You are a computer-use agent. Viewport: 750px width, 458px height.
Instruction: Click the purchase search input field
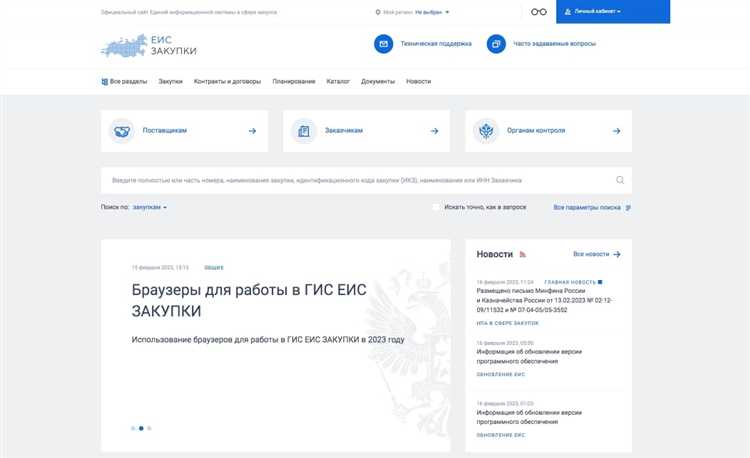click(366, 180)
